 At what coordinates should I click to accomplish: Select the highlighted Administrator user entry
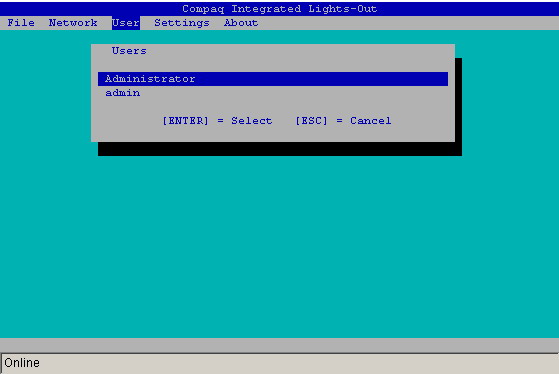[273, 79]
